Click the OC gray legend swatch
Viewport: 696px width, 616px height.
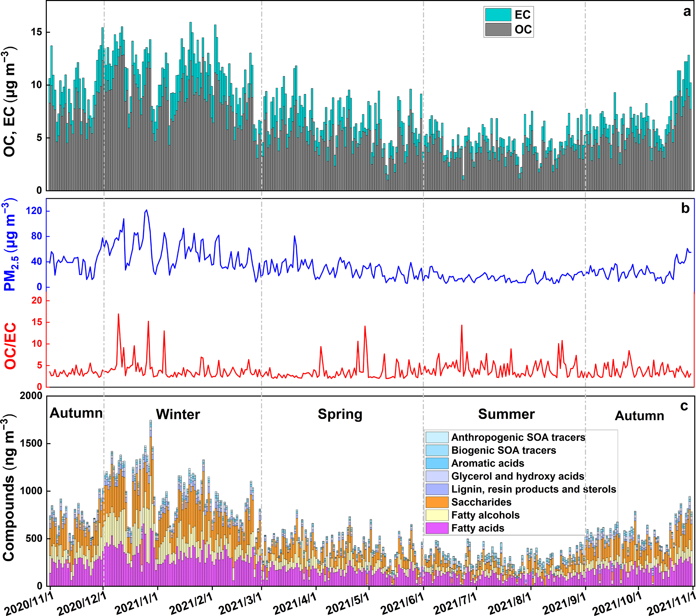pos(498,30)
